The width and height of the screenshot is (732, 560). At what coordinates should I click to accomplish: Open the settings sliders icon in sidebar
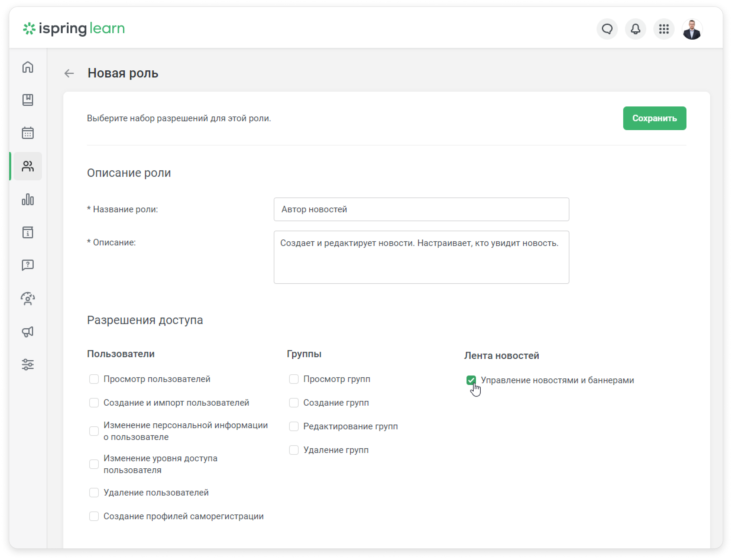click(28, 365)
